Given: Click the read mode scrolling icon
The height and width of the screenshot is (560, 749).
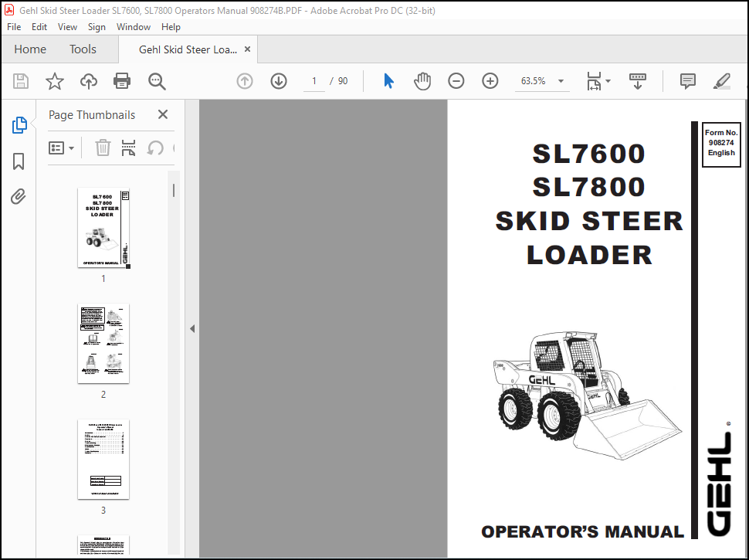Looking at the screenshot, I should point(638,81).
